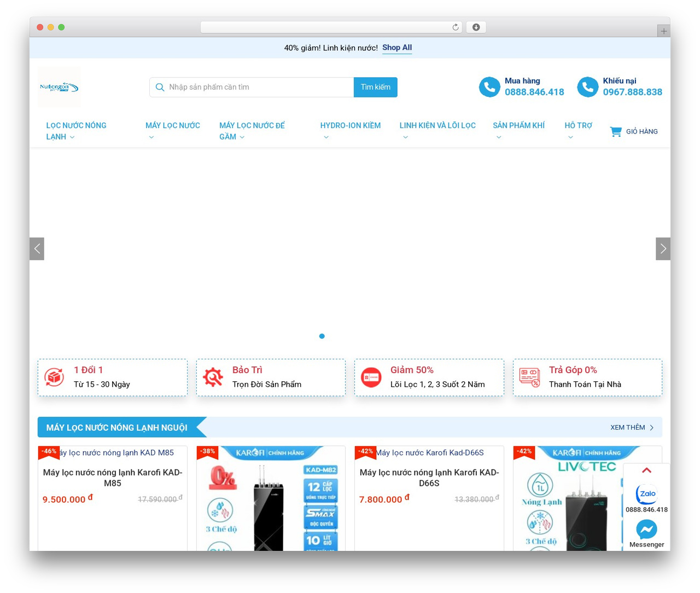Select the carousel pagination dot
Viewport: 700px width, 593px height.
[x=322, y=336]
